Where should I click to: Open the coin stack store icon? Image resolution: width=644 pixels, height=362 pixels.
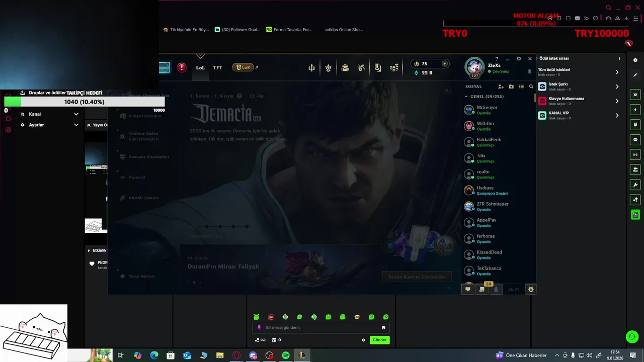394,67
